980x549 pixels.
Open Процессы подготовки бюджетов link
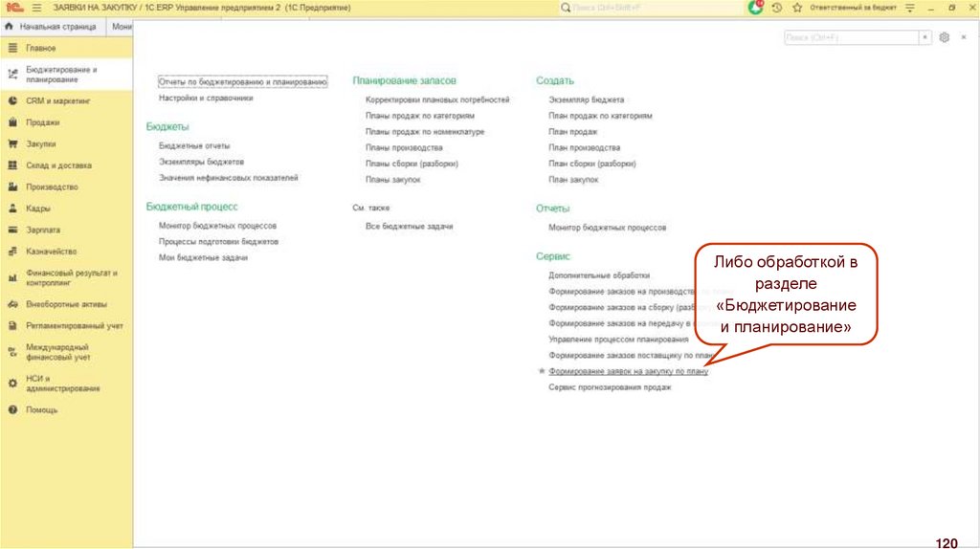coord(219,242)
